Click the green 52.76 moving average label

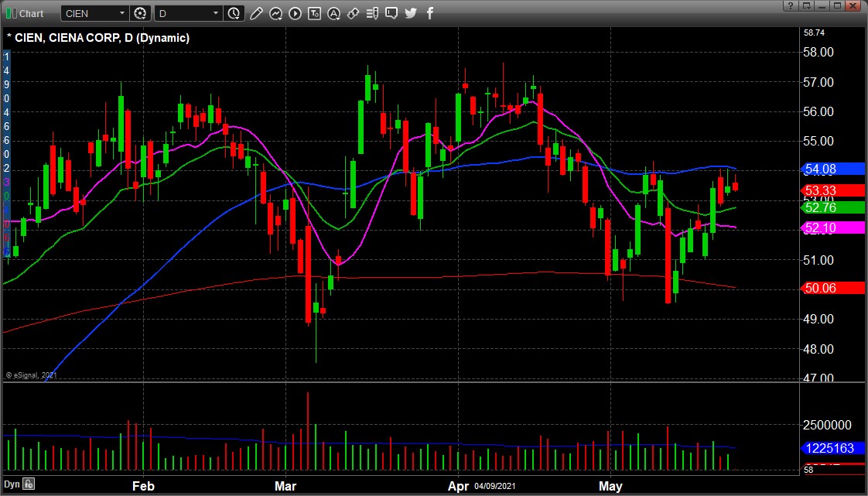pyautogui.click(x=832, y=207)
